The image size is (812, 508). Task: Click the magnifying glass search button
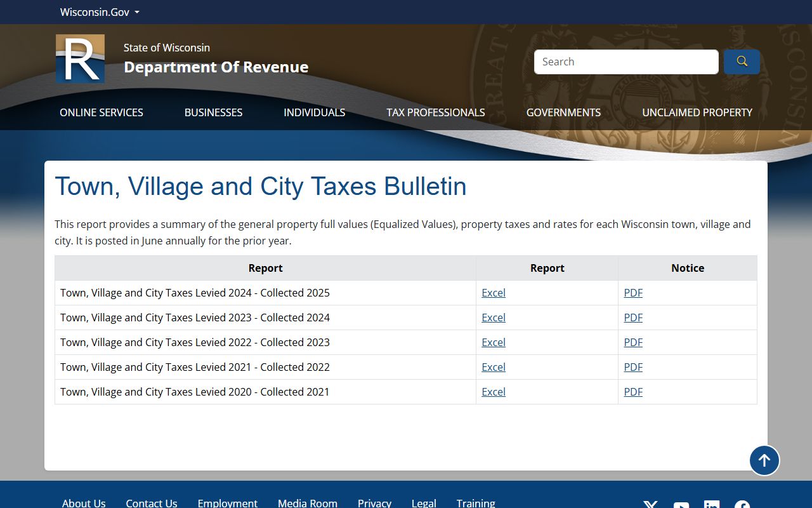[x=742, y=62]
